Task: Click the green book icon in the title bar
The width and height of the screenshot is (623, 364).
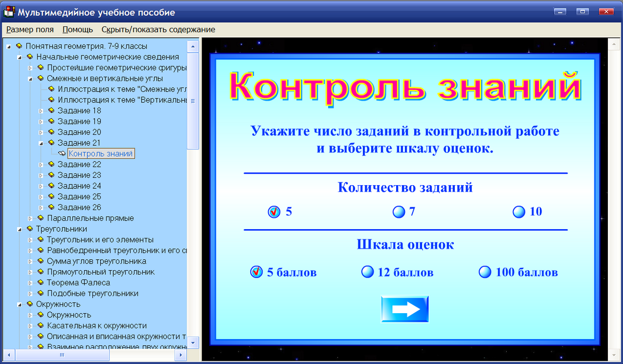Action: tap(8, 11)
